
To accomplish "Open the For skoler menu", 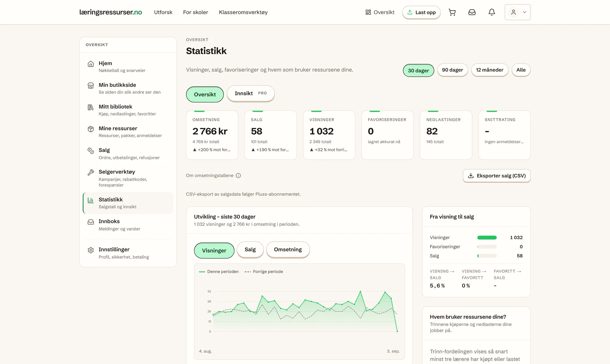I will pos(196,12).
